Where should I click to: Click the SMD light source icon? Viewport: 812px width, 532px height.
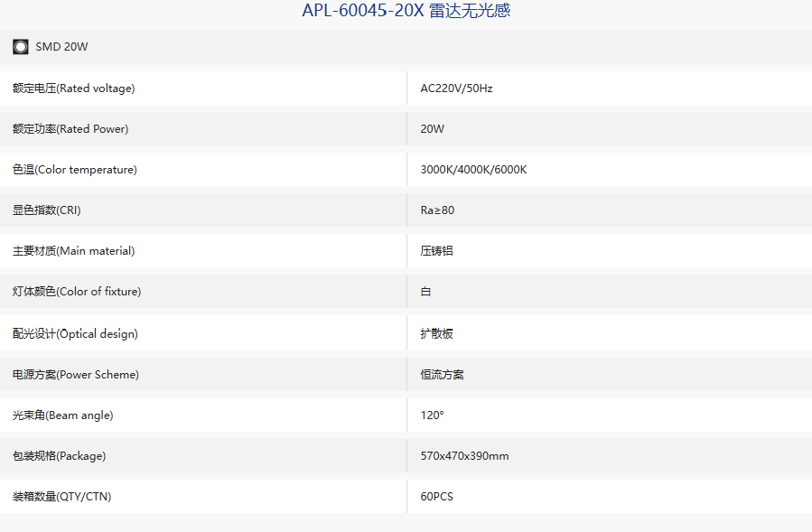point(21,47)
